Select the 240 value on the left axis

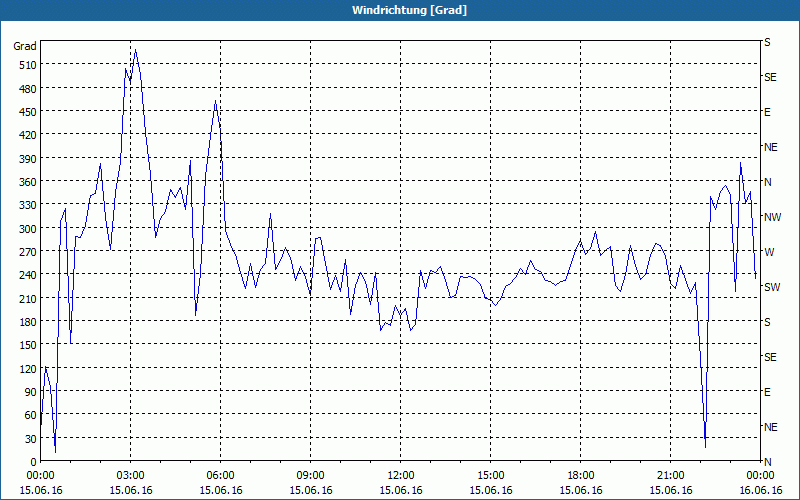point(28,274)
